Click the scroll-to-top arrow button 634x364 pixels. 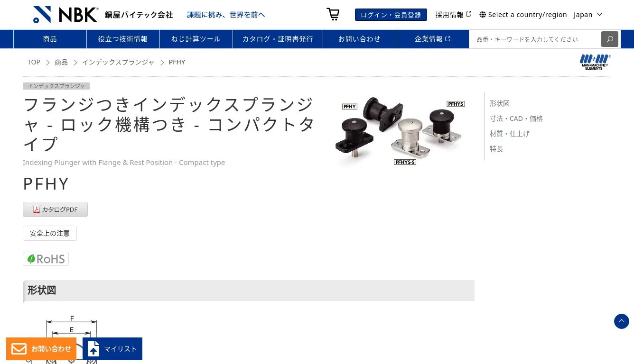(622, 321)
